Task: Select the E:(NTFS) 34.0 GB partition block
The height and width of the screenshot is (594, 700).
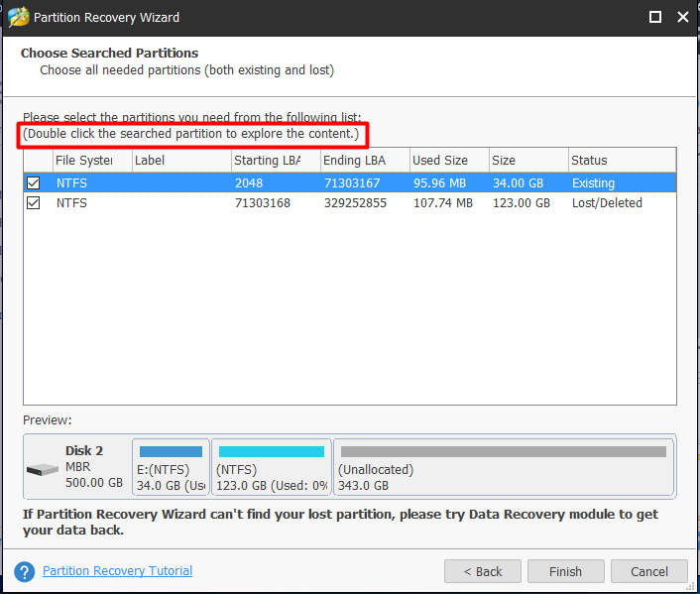Action: (171, 467)
